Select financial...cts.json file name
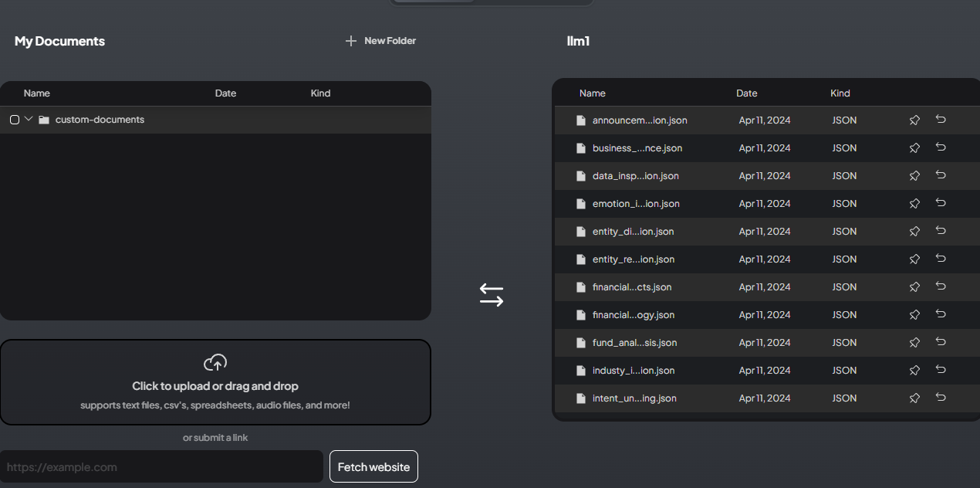 pos(632,287)
